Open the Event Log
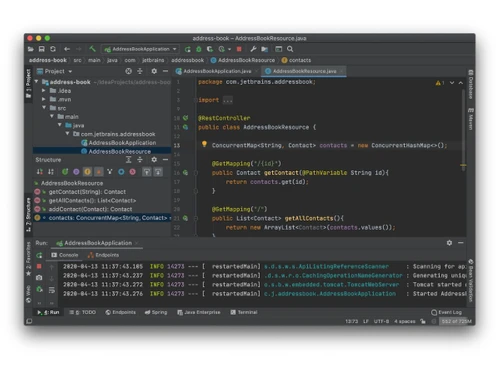This screenshot has height=375, width=500. coord(446,312)
